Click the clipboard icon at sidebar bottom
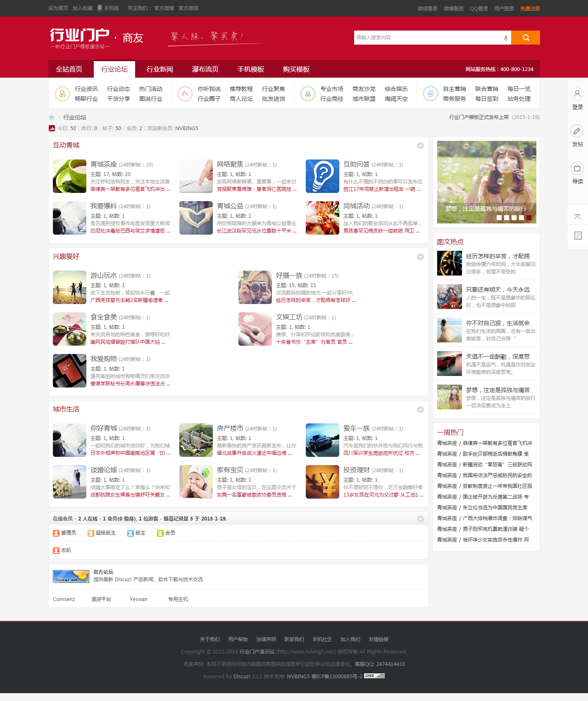This screenshot has width=588, height=701. 578,235
